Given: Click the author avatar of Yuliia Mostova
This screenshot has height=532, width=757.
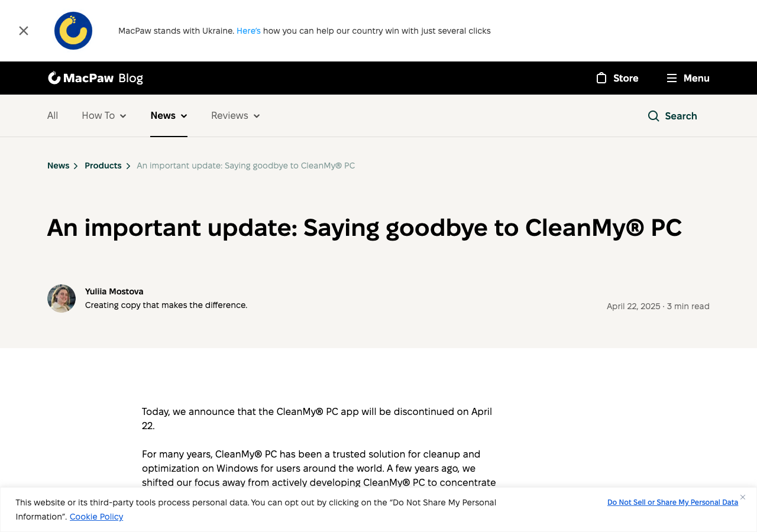Looking at the screenshot, I should pos(62,298).
